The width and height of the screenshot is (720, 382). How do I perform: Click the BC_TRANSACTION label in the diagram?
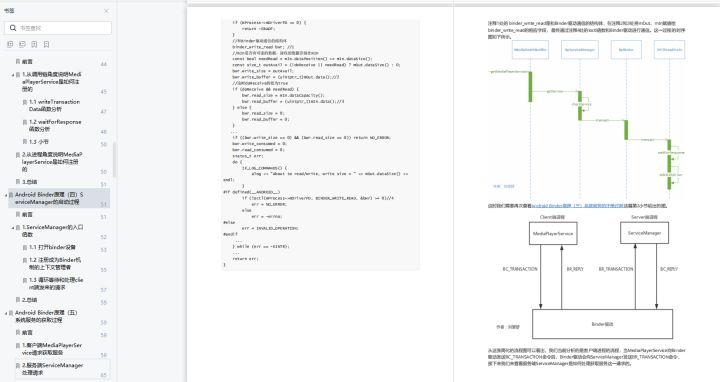point(520,269)
